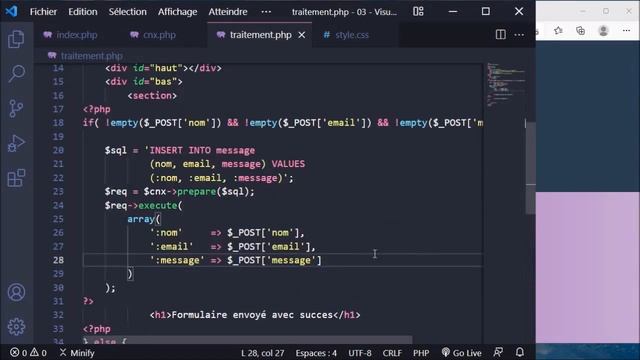Image resolution: width=640 pixels, height=360 pixels.
Task: Click the horizontal scrollbar under code
Action: 247,340
